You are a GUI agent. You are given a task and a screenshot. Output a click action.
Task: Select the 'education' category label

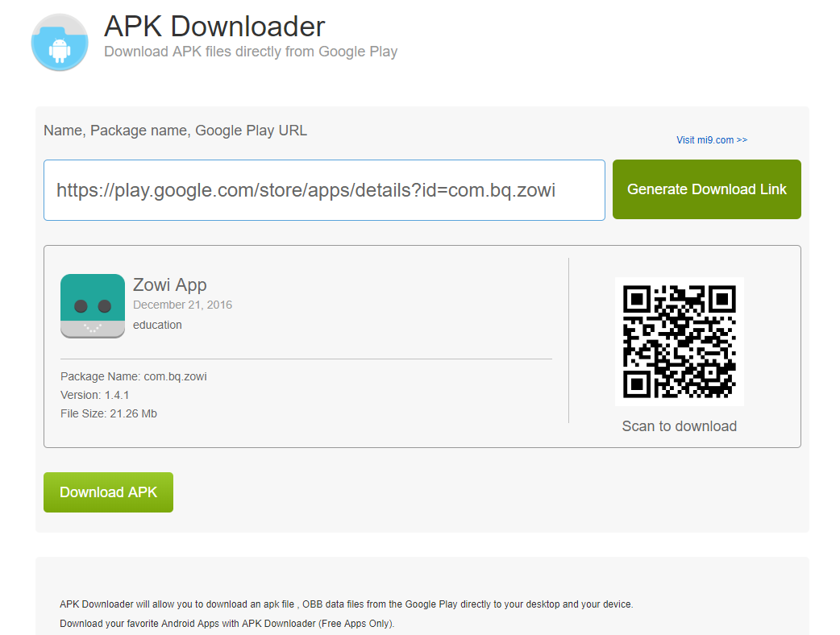point(157,326)
